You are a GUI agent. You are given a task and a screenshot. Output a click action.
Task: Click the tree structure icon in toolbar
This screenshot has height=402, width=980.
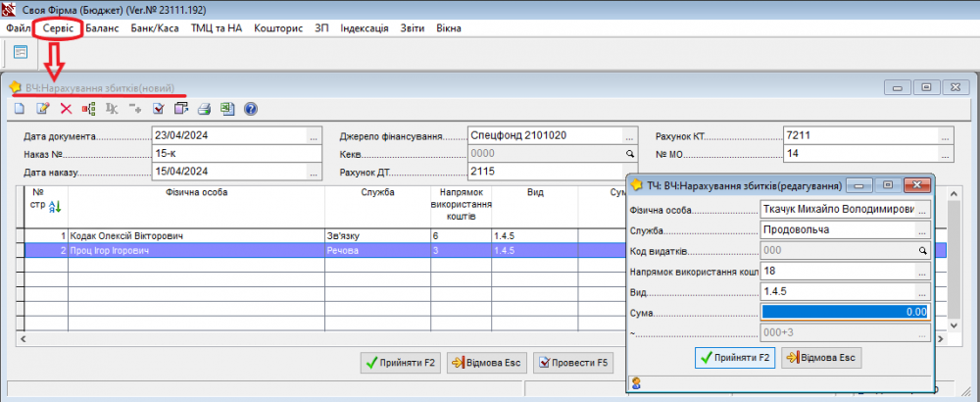pyautogui.click(x=89, y=109)
